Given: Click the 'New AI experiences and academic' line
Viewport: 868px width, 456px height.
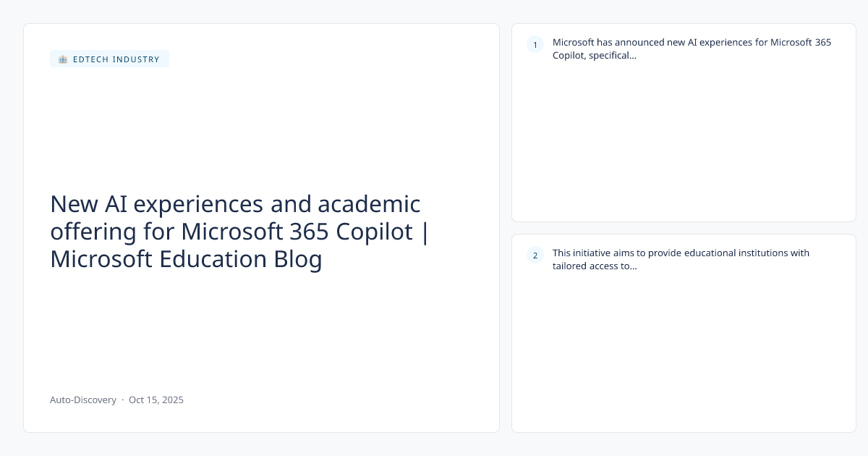Looking at the screenshot, I should pos(235,204).
